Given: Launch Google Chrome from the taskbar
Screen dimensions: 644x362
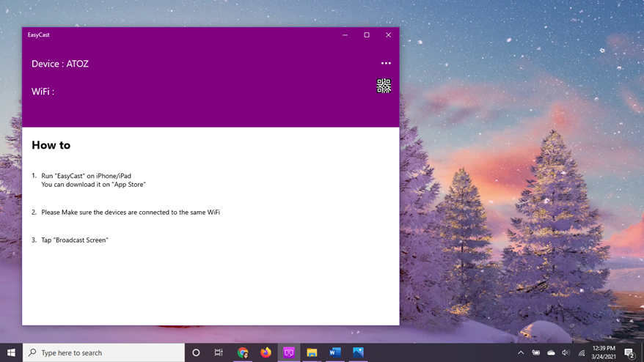Looking at the screenshot, I should (243, 352).
